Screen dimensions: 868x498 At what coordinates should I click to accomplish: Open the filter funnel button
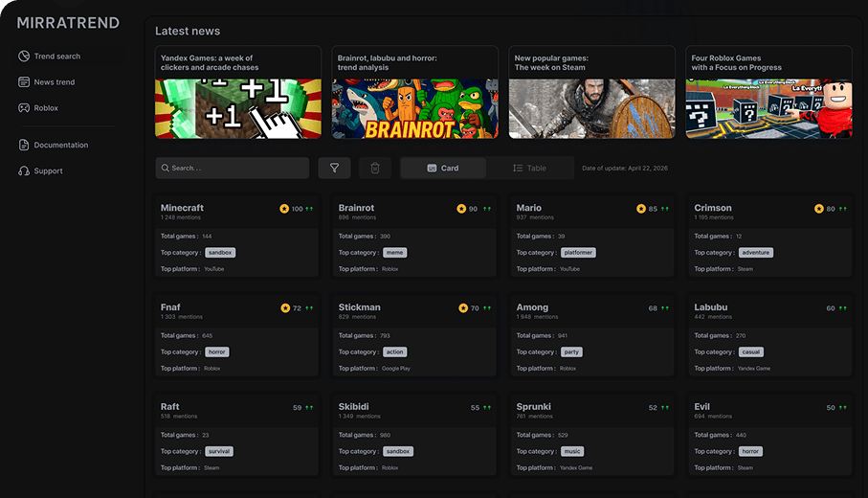click(334, 169)
